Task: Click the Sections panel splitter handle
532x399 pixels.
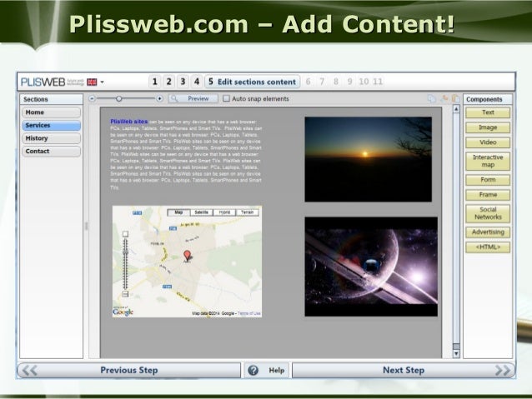Action: pyautogui.click(x=86, y=226)
